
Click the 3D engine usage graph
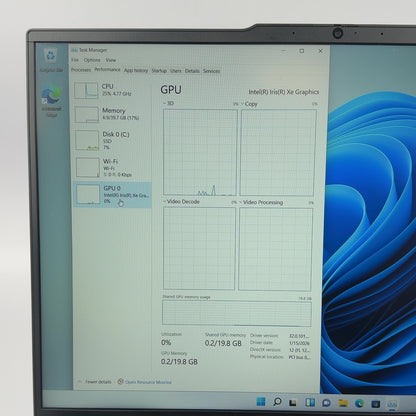tap(200, 152)
